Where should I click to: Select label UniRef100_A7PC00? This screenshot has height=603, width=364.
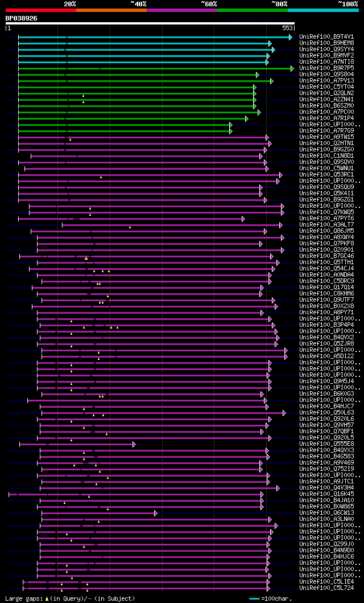tap(327, 112)
